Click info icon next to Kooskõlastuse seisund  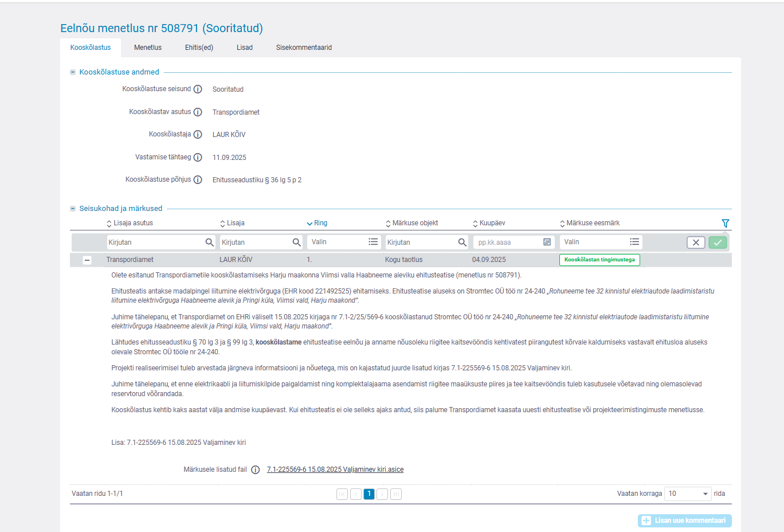click(x=198, y=89)
